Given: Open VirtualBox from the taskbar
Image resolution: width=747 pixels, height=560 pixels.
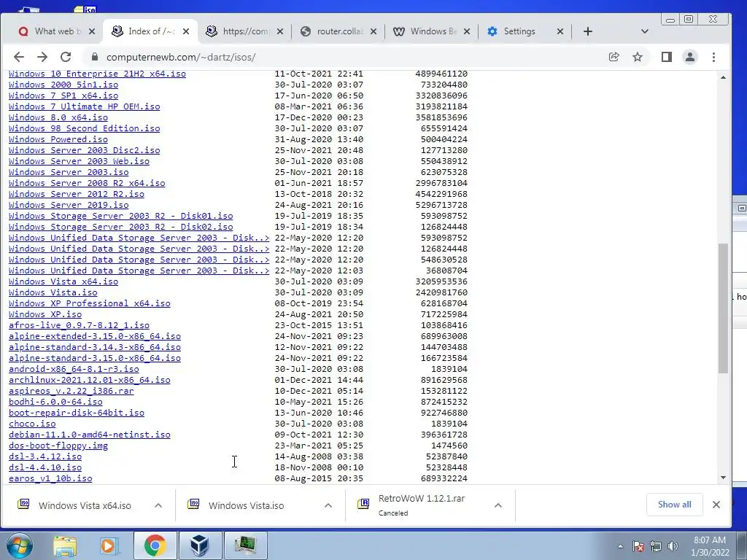Looking at the screenshot, I should (x=199, y=545).
